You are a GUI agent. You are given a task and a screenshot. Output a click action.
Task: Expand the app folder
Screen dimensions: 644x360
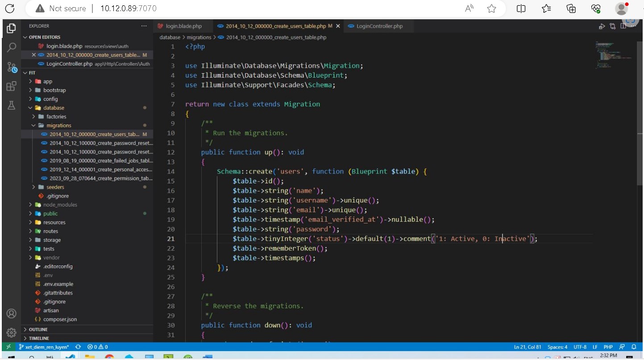point(47,82)
